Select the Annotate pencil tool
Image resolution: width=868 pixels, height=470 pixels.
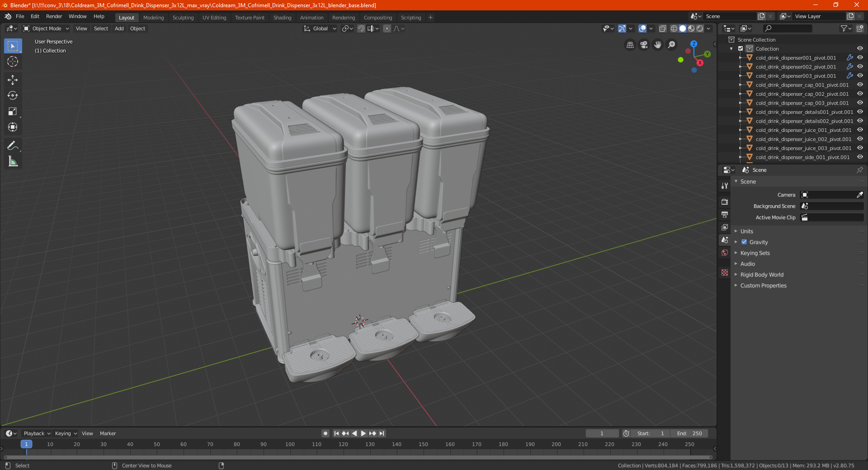point(13,146)
